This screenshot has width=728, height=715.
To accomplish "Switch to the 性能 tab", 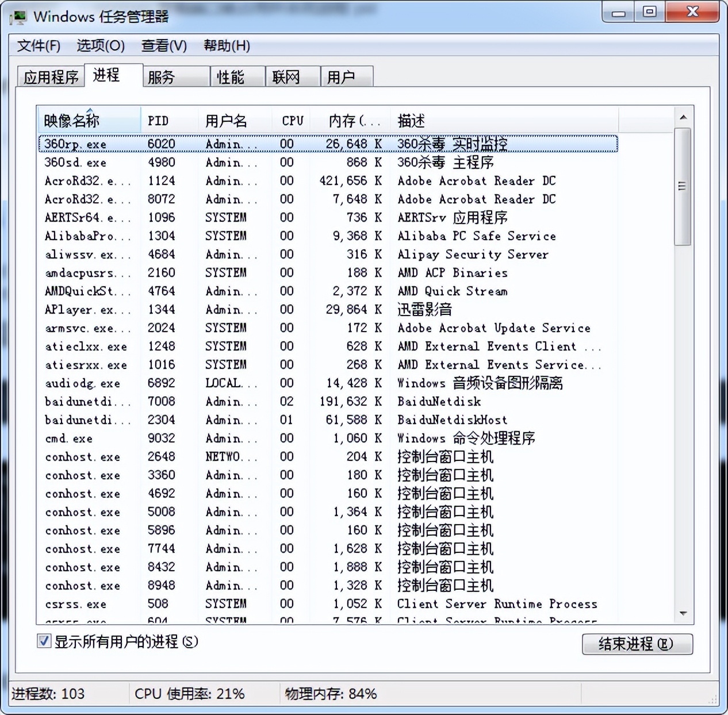I will pos(236,76).
